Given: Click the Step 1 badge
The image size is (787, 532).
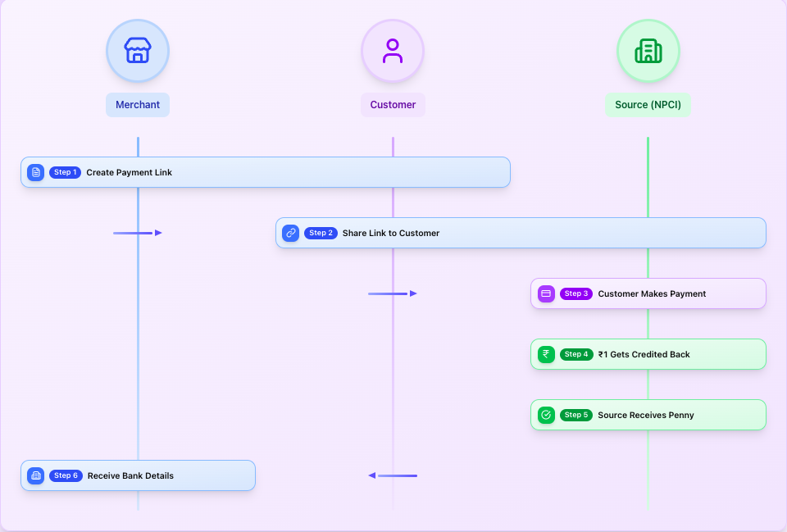Looking at the screenshot, I should [x=65, y=172].
